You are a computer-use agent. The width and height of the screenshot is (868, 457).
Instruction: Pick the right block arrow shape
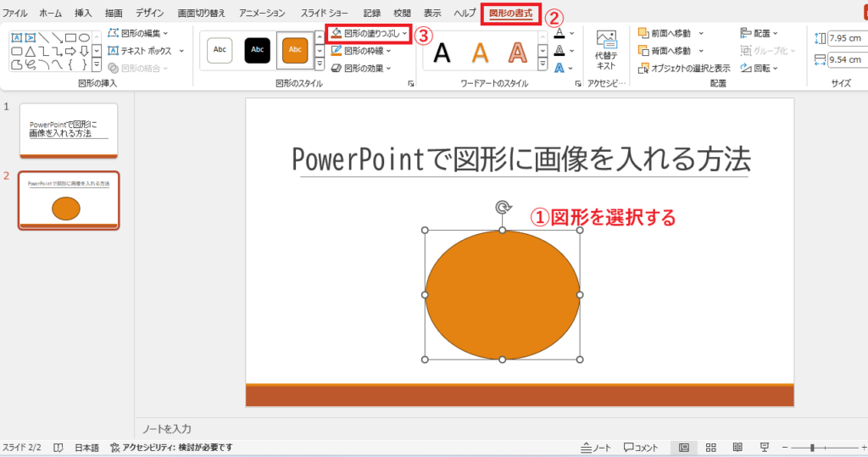pyautogui.click(x=70, y=52)
